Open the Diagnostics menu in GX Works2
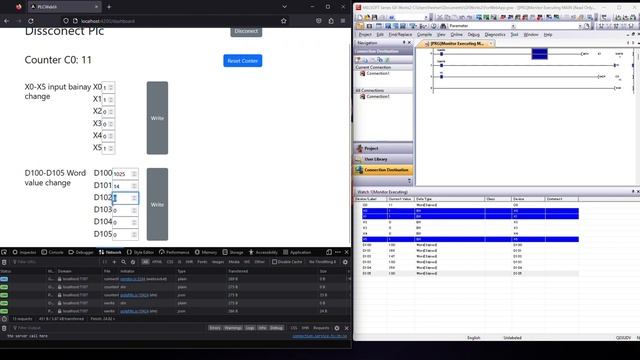Image resolution: width=640 pixels, height=360 pixels. pyautogui.click(x=495, y=35)
